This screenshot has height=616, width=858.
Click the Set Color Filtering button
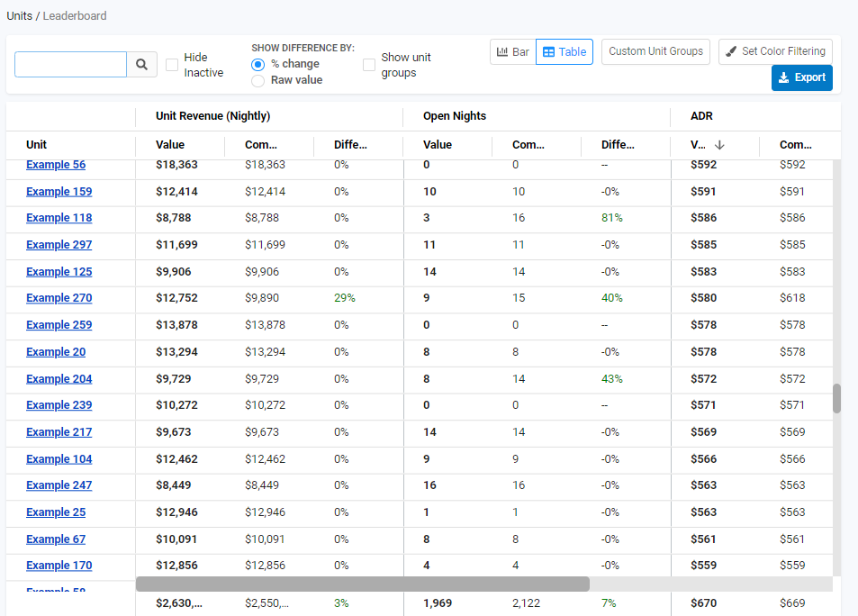pyautogui.click(x=774, y=51)
